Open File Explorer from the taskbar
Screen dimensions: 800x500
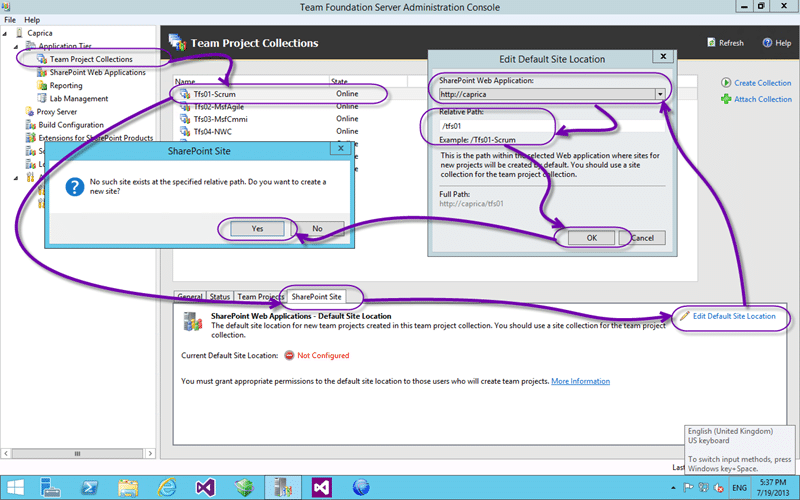point(128,488)
